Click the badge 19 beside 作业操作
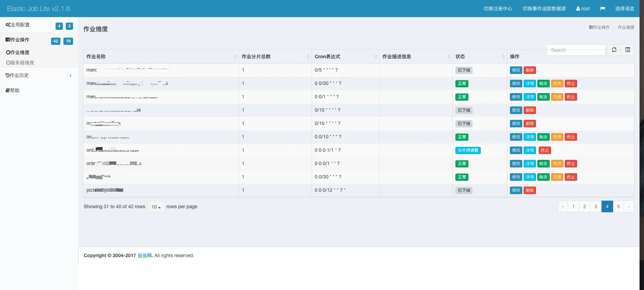The image size is (644, 290). (x=68, y=41)
